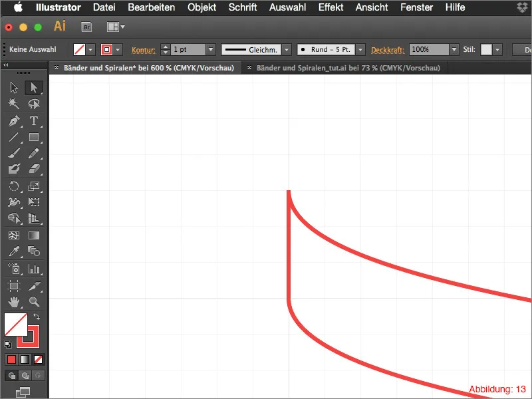This screenshot has height=399, width=532.
Task: Select the Free Transform tool
Action: 34,202
